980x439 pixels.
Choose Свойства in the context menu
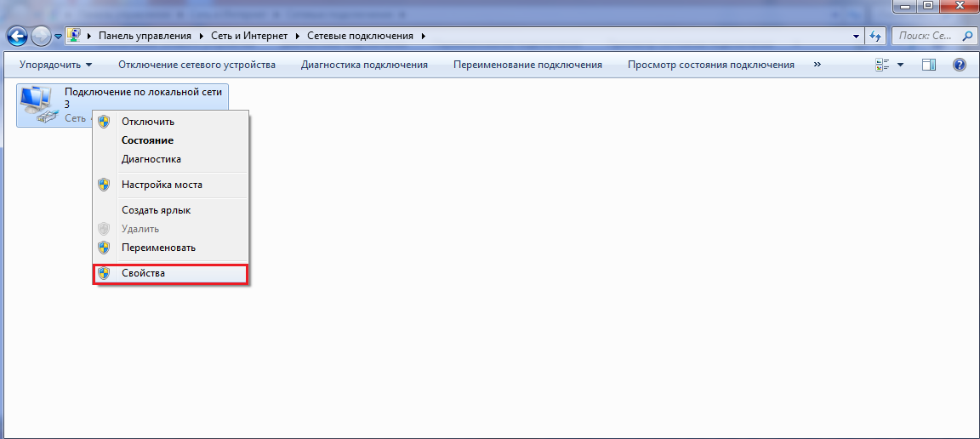click(143, 273)
